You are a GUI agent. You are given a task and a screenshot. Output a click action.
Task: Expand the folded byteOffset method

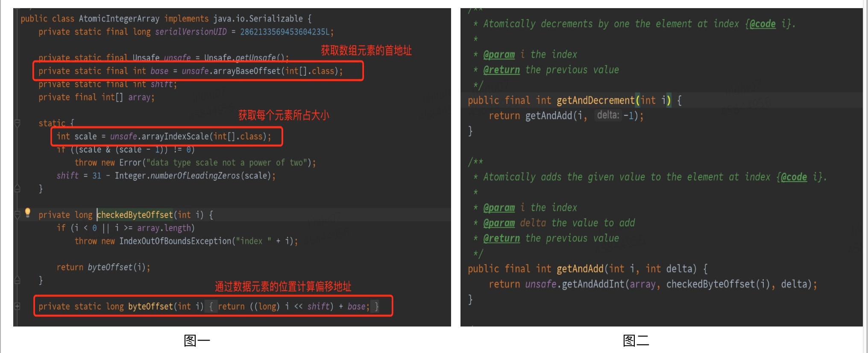(18, 306)
